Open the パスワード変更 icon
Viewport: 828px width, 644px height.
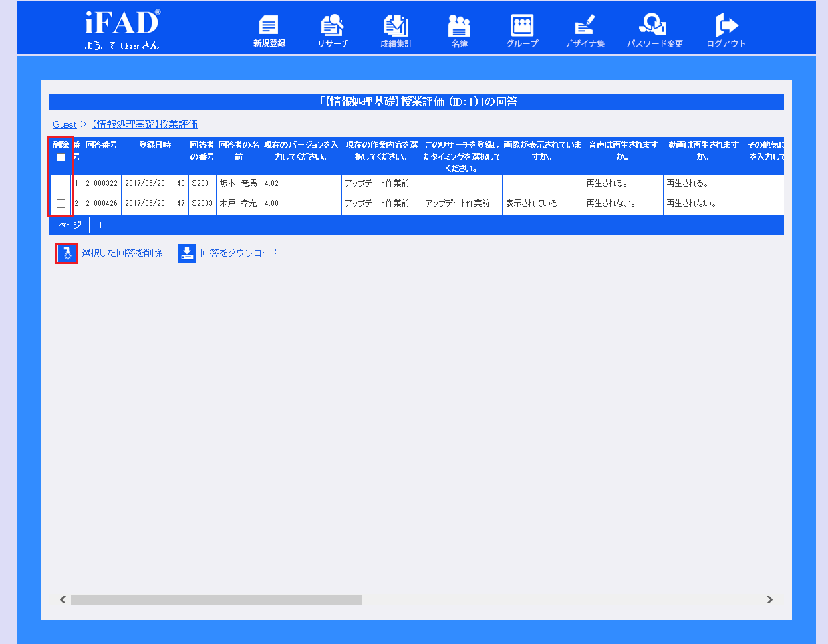coord(653,25)
